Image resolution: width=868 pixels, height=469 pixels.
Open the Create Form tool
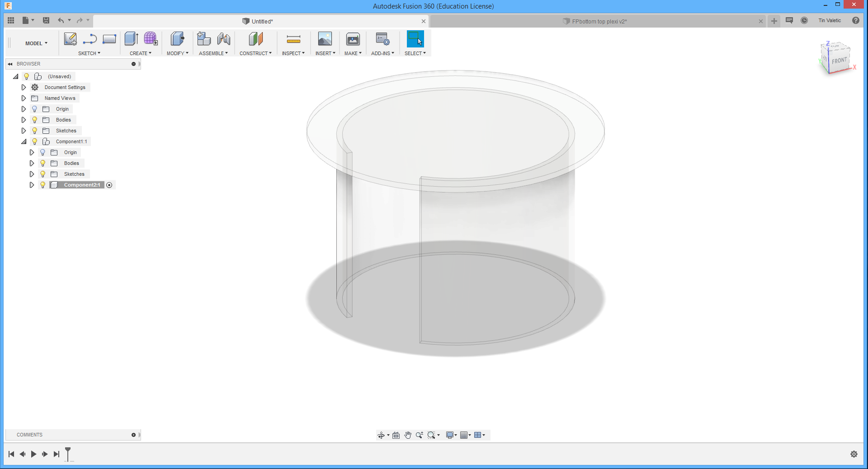(x=151, y=39)
